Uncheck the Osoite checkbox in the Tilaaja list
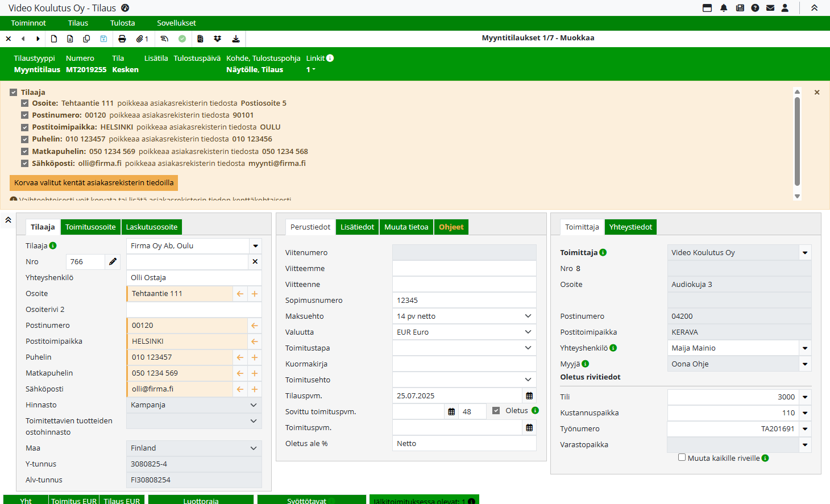The width and height of the screenshot is (830, 504). (25, 103)
